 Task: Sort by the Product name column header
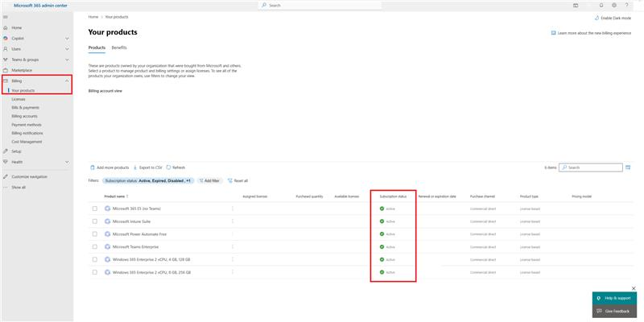(116, 196)
